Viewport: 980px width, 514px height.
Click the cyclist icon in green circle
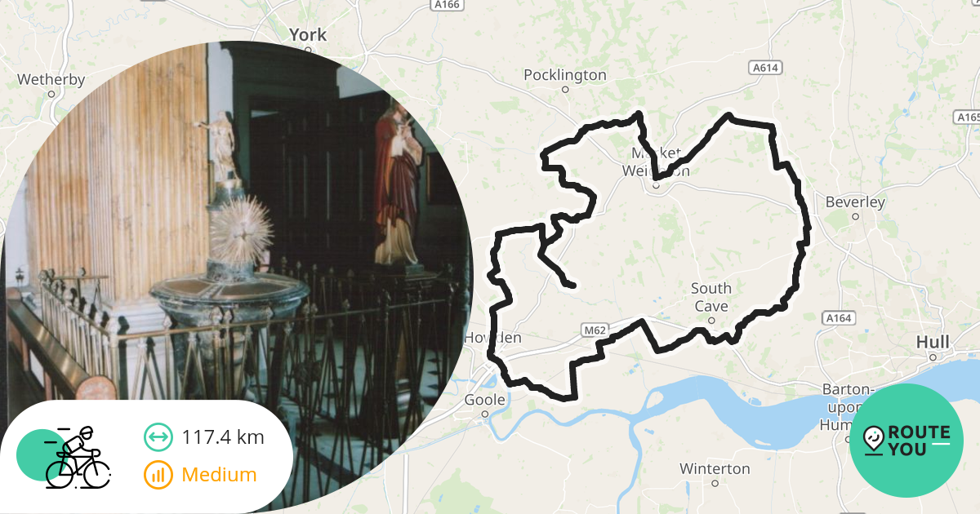[65, 457]
